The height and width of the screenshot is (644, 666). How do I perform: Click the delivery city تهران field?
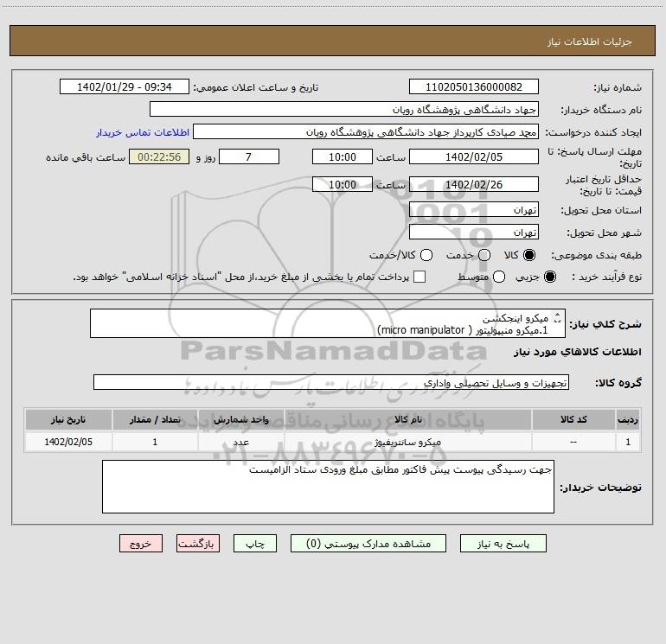pyautogui.click(x=474, y=232)
